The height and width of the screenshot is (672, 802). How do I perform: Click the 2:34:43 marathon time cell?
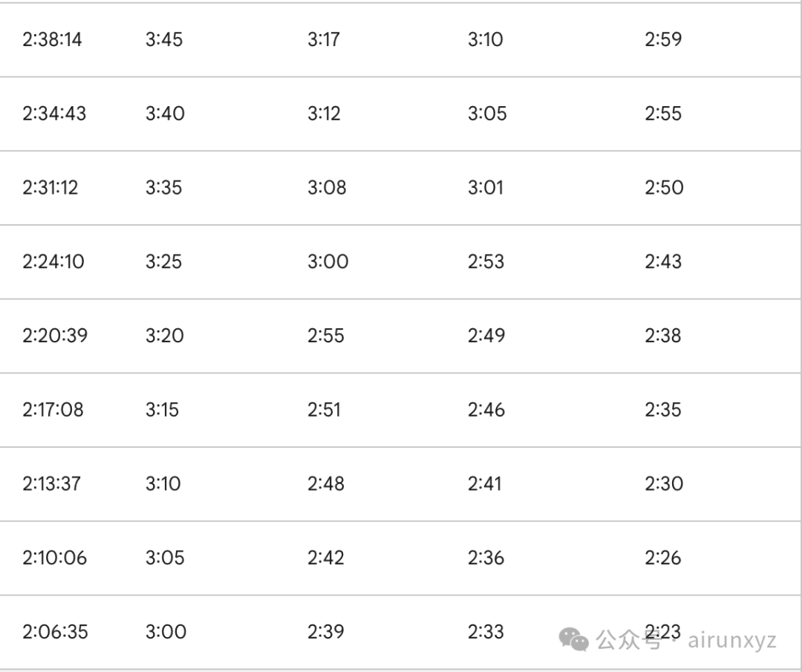click(54, 114)
